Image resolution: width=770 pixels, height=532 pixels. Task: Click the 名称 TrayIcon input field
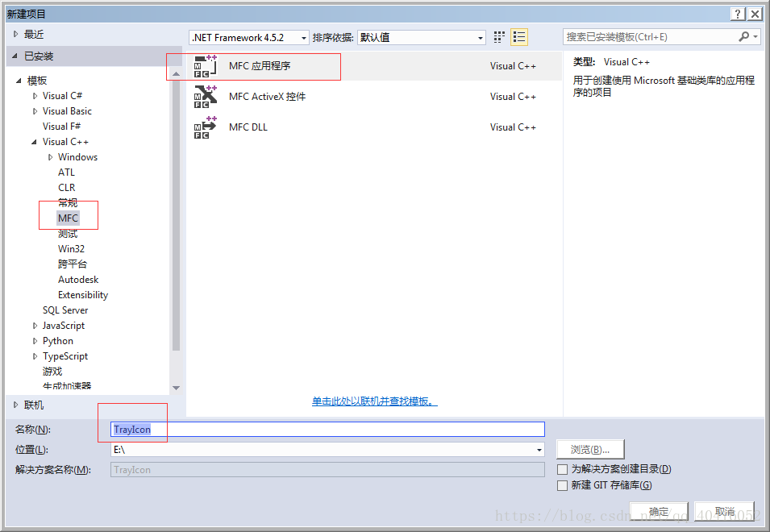[327, 430]
